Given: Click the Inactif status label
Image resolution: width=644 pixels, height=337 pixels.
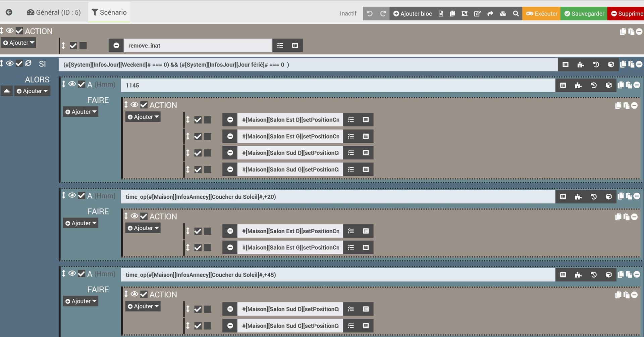Looking at the screenshot, I should (348, 13).
